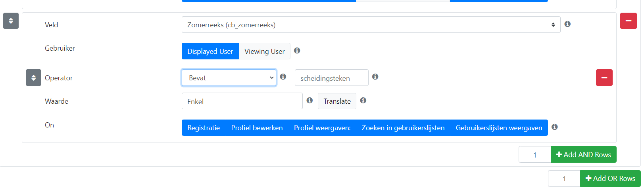Delete the operator row with the red minus button
Viewport: 644px width, 190px height.
coord(604,78)
